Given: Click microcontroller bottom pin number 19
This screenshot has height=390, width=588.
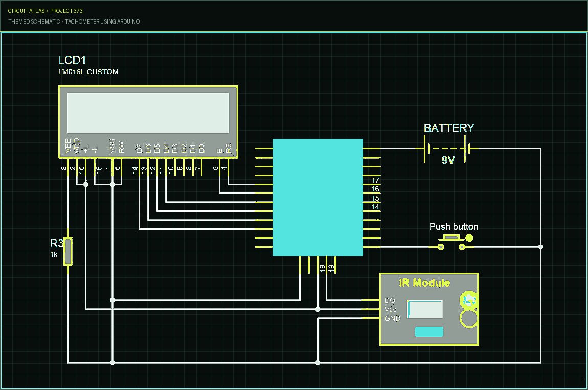Looking at the screenshot, I should click(x=331, y=268).
